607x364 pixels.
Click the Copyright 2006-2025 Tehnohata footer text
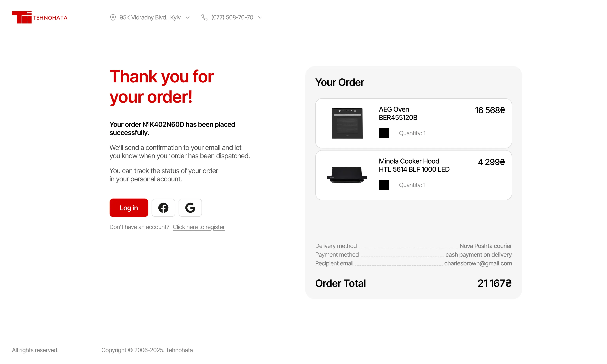147,350
